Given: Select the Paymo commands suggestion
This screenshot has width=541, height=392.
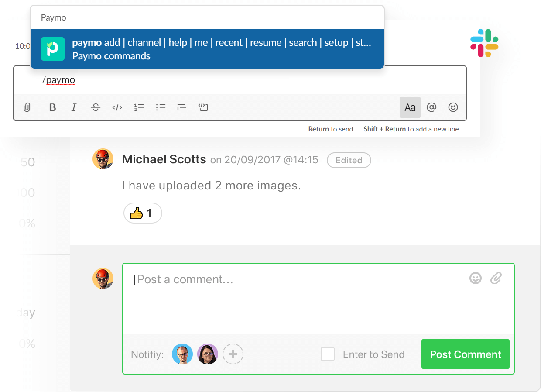Looking at the screenshot, I should tap(207, 49).
